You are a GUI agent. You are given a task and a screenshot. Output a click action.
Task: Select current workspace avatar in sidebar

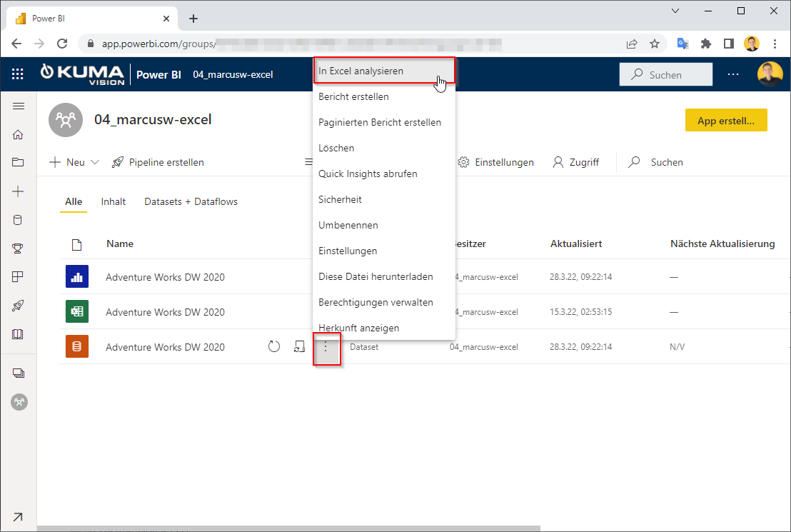point(19,402)
